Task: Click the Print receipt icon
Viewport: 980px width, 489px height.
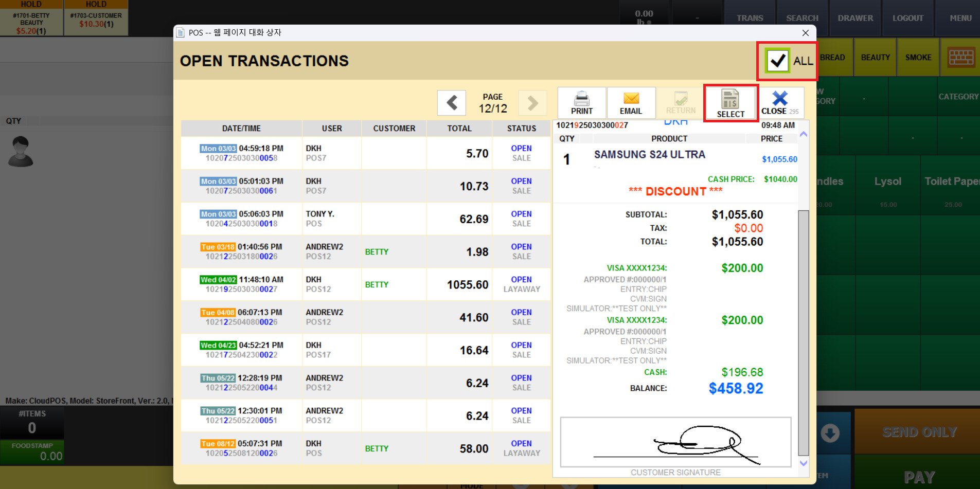Action: tap(581, 102)
